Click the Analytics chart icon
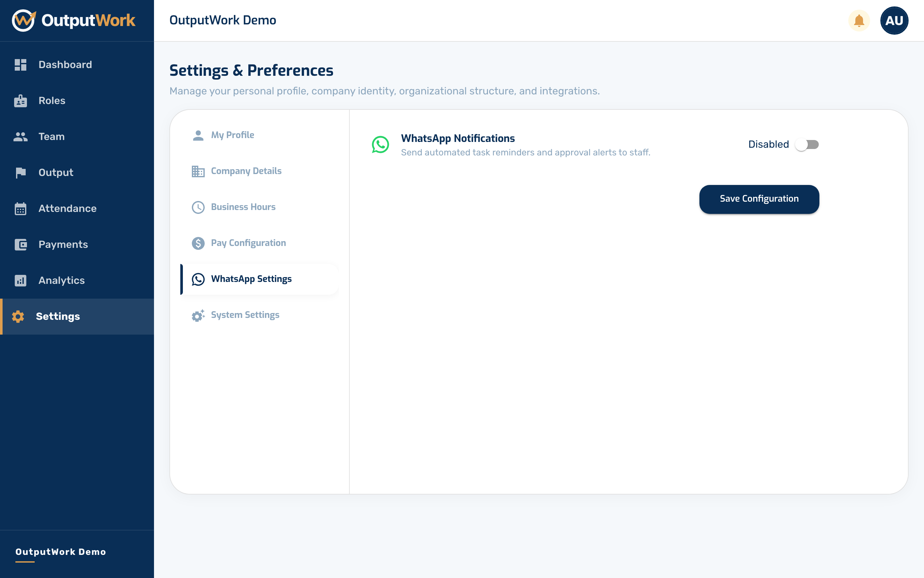This screenshot has width=924, height=578. pos(21,281)
